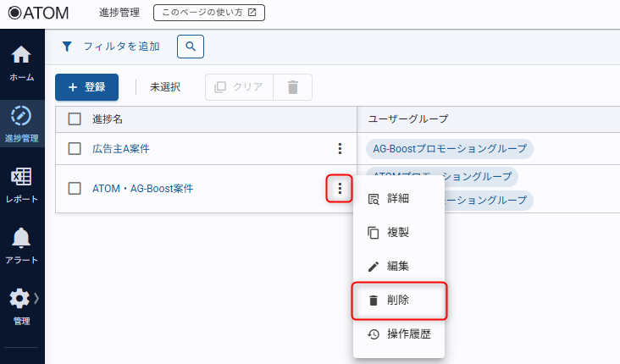The height and width of the screenshot is (364, 620).
Task: Click the trash delete icon in toolbar
Action: point(293,87)
